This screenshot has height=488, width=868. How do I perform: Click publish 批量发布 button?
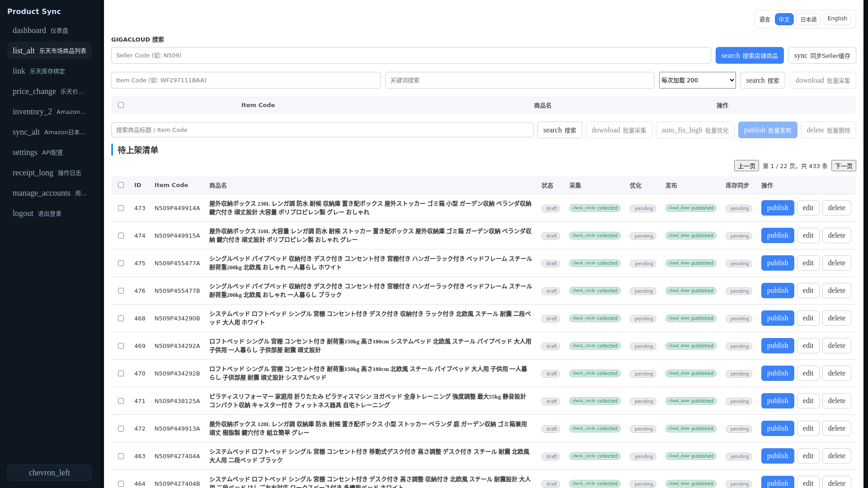[768, 130]
